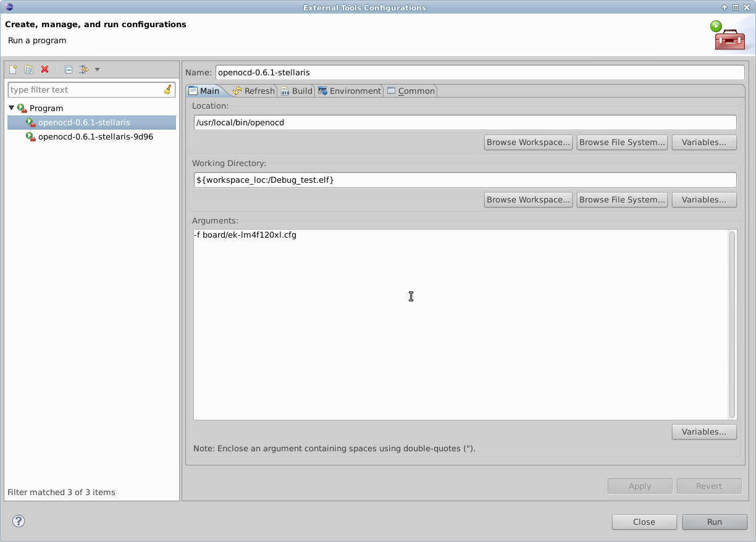Image resolution: width=756 pixels, height=542 pixels.
Task: Collapse all configurations in the tree
Action: [x=69, y=70]
